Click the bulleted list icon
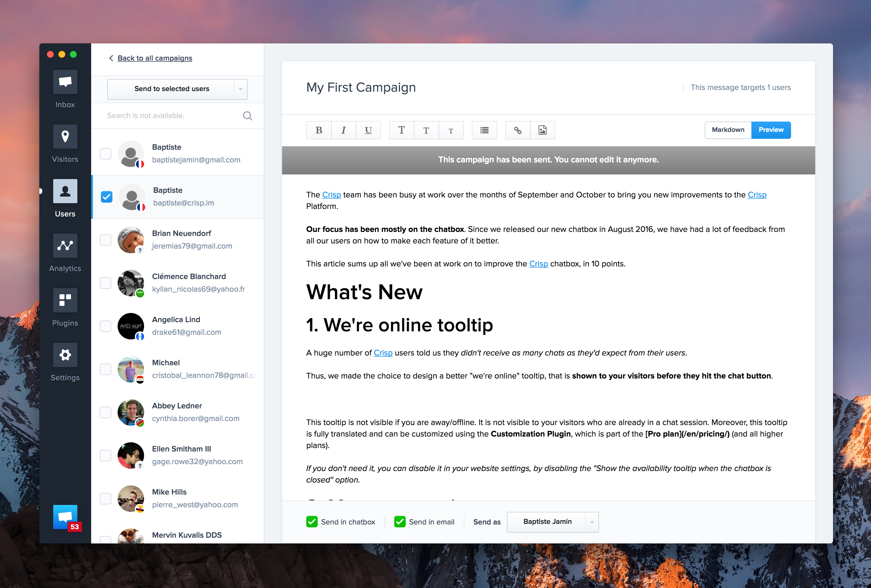871x588 pixels. tap(484, 130)
